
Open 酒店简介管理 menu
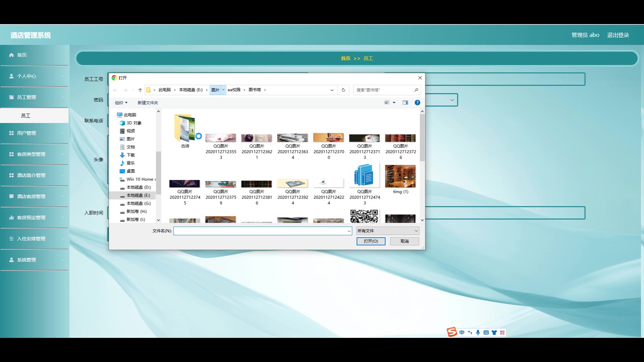[x=34, y=175]
